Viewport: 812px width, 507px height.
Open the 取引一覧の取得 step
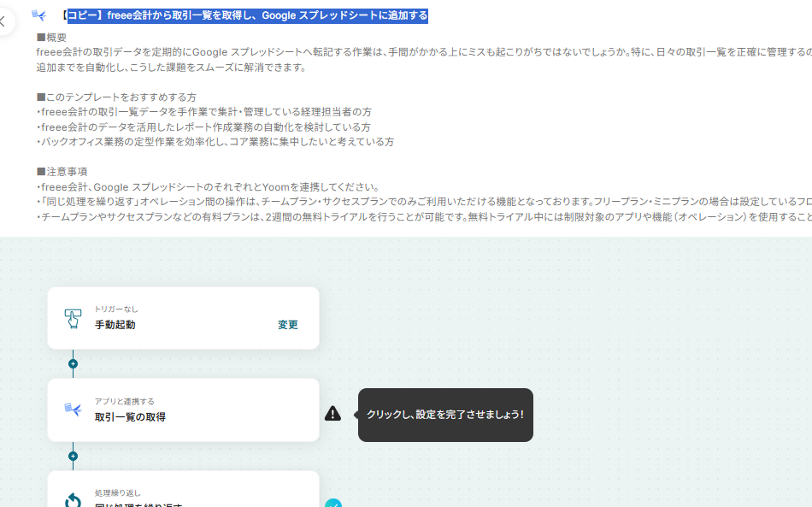[x=183, y=410]
